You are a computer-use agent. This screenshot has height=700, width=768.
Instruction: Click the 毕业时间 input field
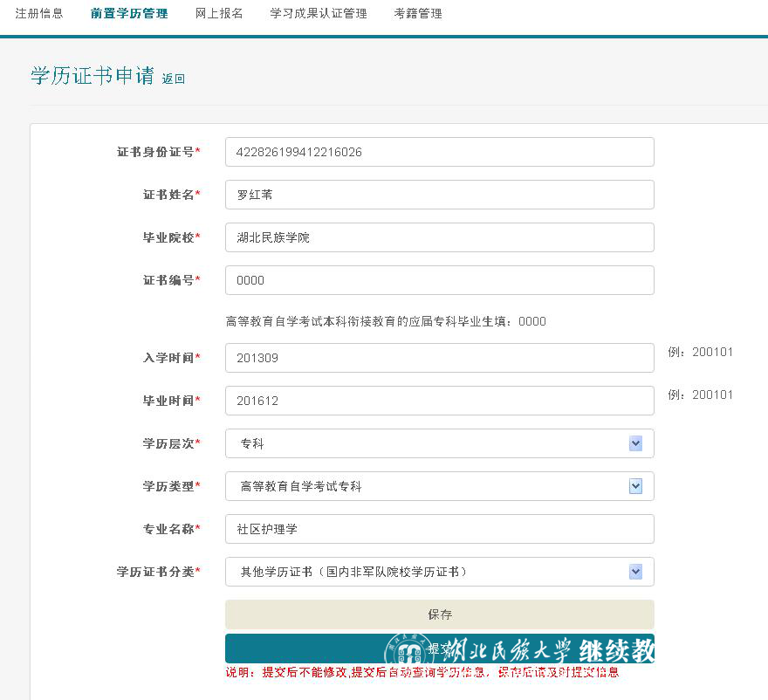pos(439,401)
